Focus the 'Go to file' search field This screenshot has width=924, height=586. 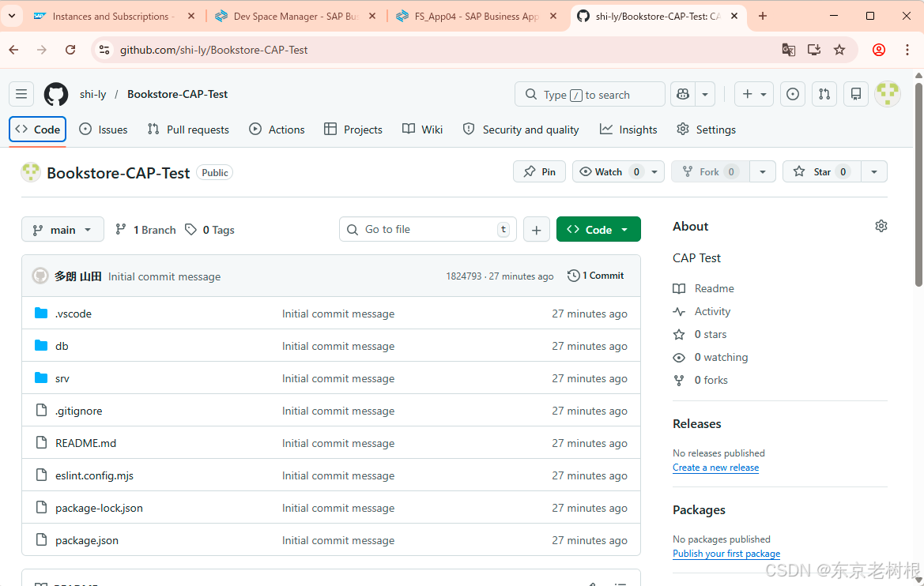click(428, 229)
